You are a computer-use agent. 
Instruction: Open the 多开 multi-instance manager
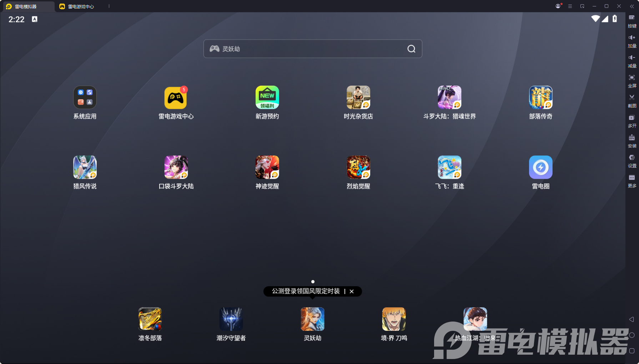(x=632, y=121)
